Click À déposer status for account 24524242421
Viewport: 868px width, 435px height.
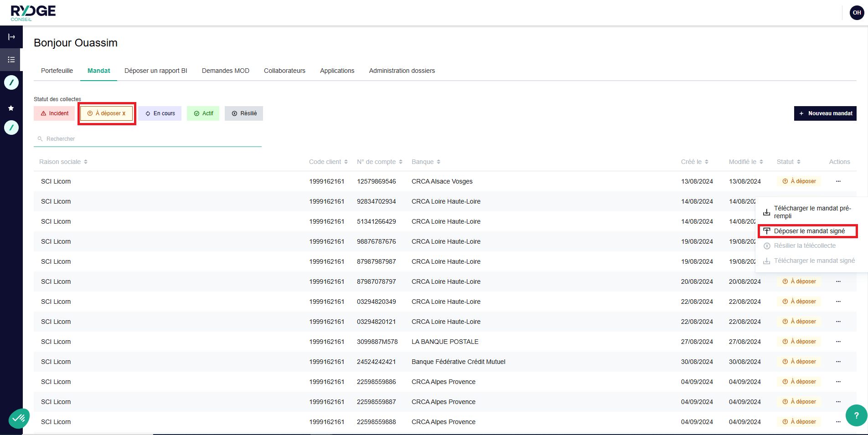799,362
